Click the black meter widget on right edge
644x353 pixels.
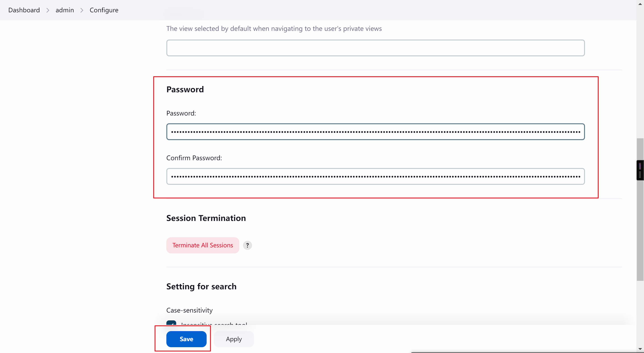(640, 170)
